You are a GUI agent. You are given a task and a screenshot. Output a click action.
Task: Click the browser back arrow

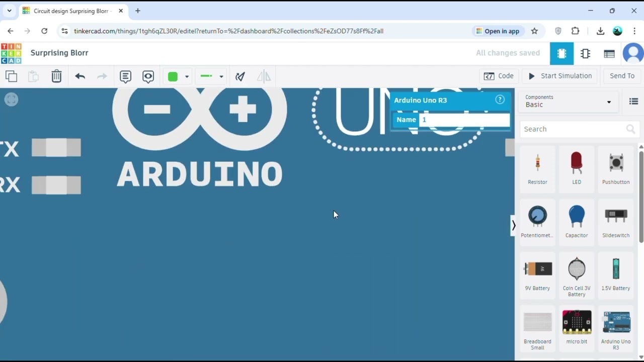(11, 31)
